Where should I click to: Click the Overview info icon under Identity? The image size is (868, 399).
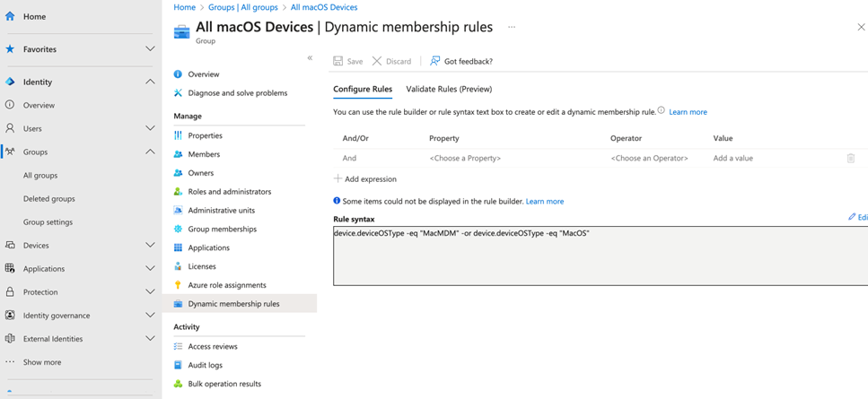point(10,105)
